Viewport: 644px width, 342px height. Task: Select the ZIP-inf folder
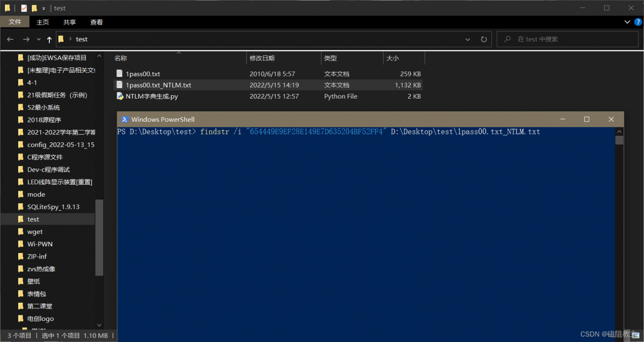coord(37,256)
